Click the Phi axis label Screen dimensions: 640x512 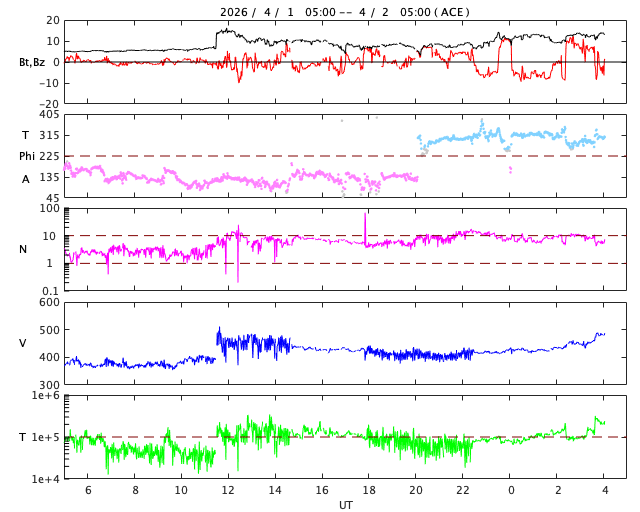[x=28, y=156]
